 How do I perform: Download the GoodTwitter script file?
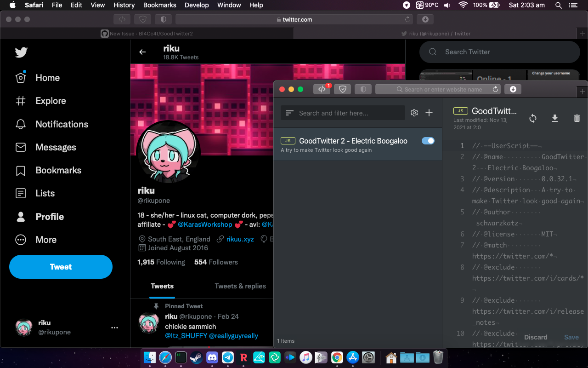[555, 119]
